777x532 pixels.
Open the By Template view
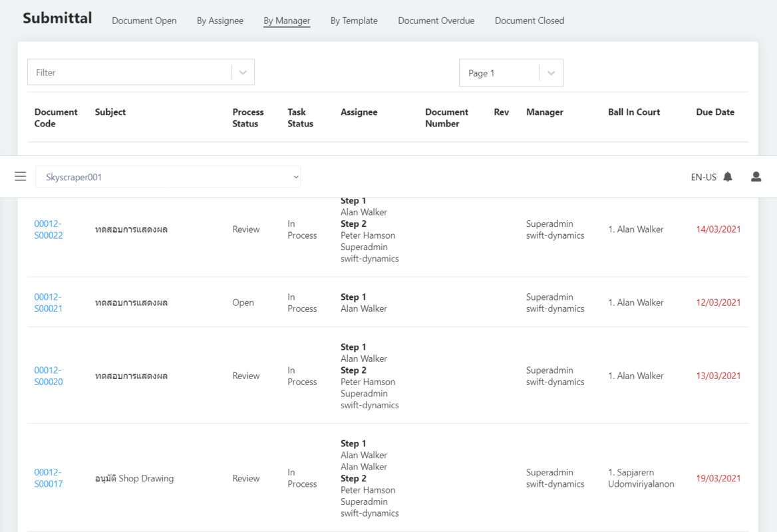pyautogui.click(x=354, y=21)
